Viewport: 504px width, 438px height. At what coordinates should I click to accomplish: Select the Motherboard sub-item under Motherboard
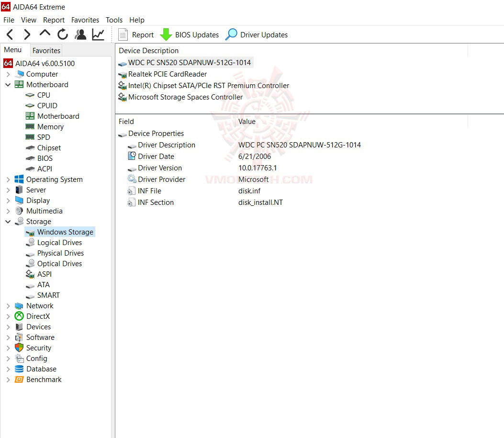(58, 116)
